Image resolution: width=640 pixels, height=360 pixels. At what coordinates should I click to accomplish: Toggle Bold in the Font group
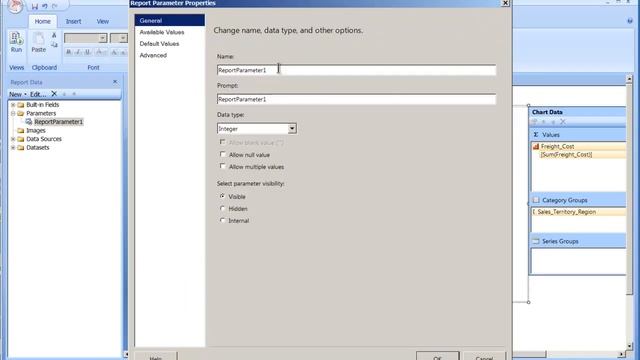69,52
